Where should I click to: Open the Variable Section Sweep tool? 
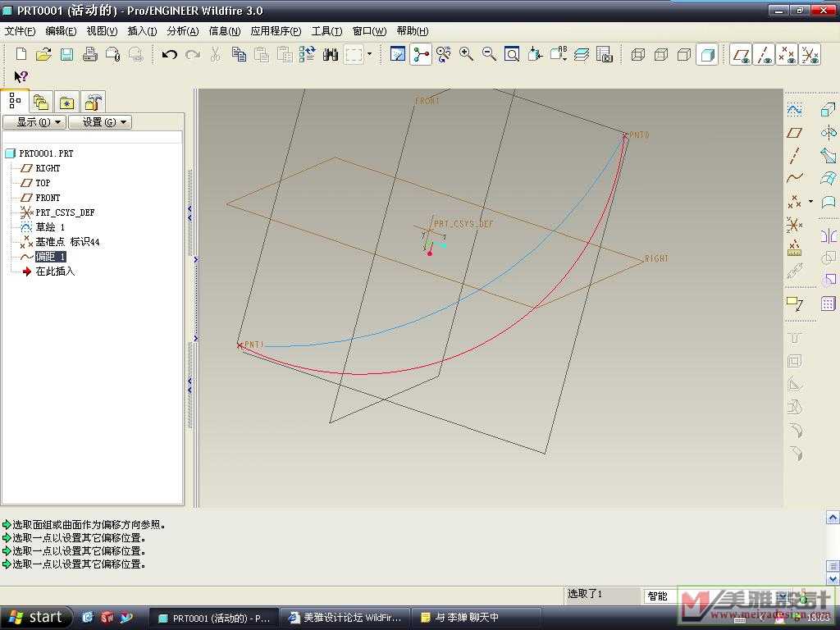[x=829, y=155]
